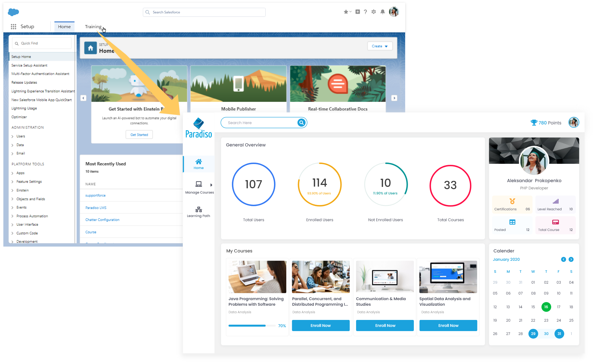The width and height of the screenshot is (598, 364).
Task: Click the Java Programming course progress bar
Action: point(251,326)
